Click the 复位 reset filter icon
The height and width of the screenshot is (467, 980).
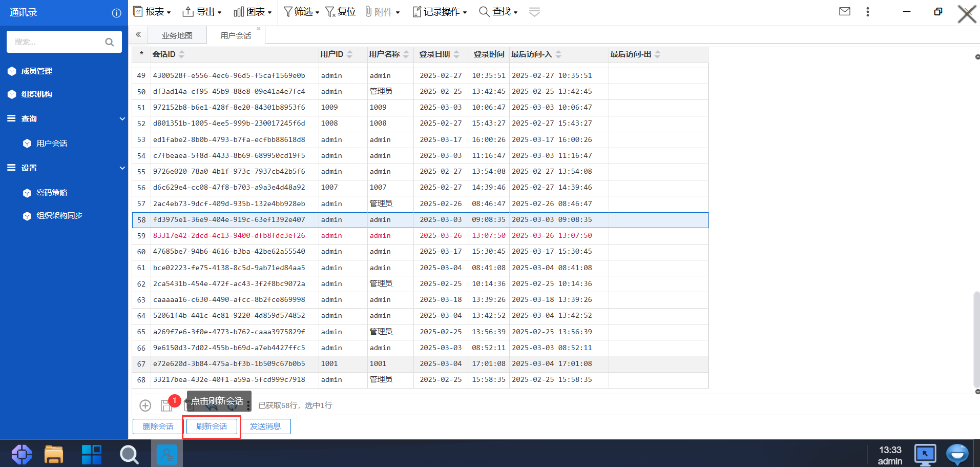coord(341,12)
